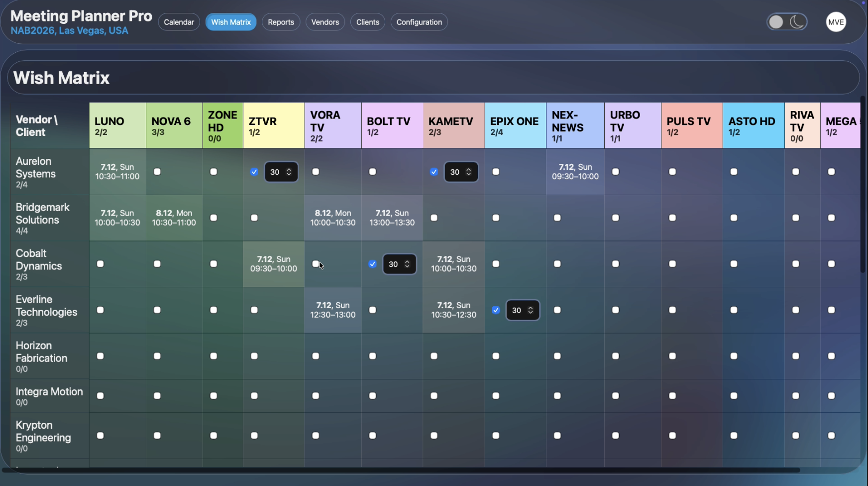Open Bridgemark NOVA 6 meeting 10:30–11:00
This screenshot has width=868, height=486.
[x=174, y=218]
